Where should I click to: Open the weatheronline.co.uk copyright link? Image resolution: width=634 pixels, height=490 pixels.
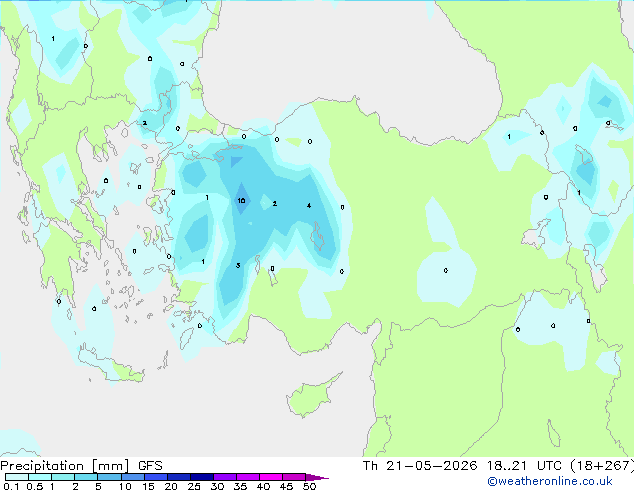coord(550,481)
